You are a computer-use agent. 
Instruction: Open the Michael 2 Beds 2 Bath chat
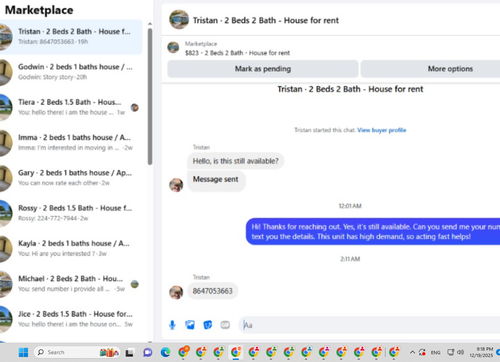71,284
